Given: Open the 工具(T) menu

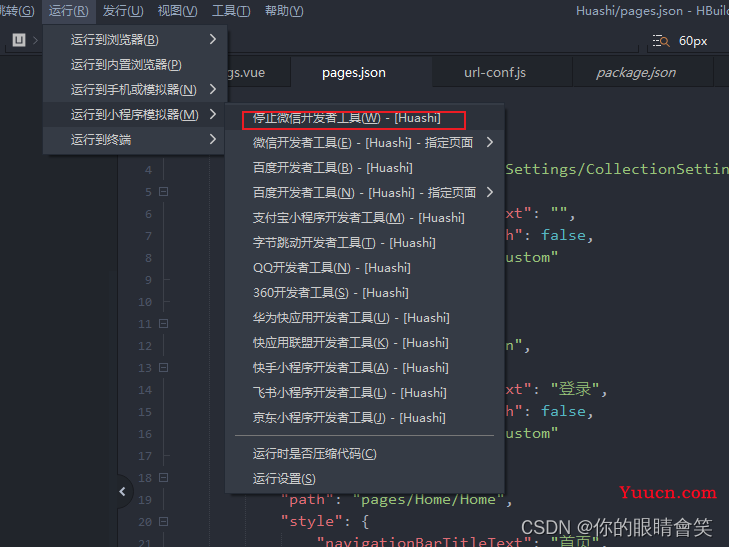Looking at the screenshot, I should (x=231, y=11).
